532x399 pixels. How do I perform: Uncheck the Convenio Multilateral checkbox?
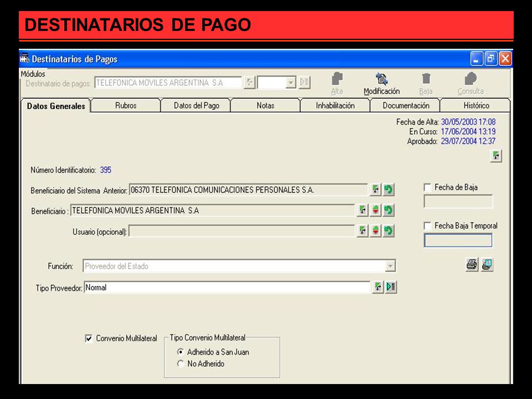[x=89, y=339]
